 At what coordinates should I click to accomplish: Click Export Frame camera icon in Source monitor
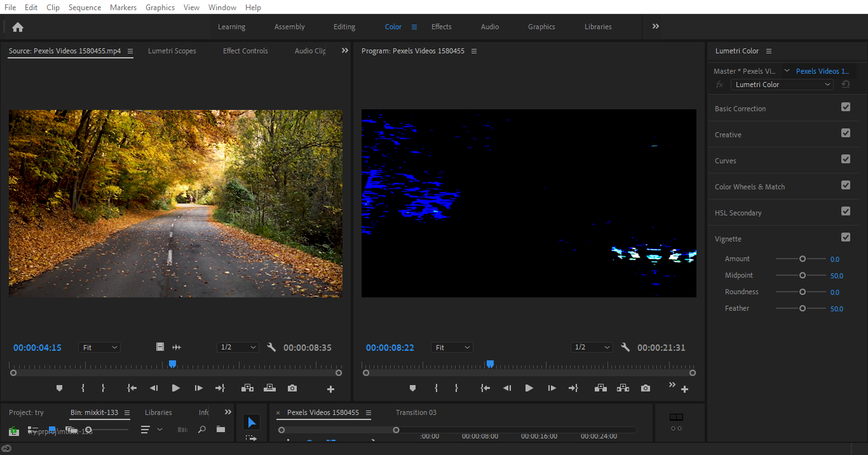pos(292,388)
